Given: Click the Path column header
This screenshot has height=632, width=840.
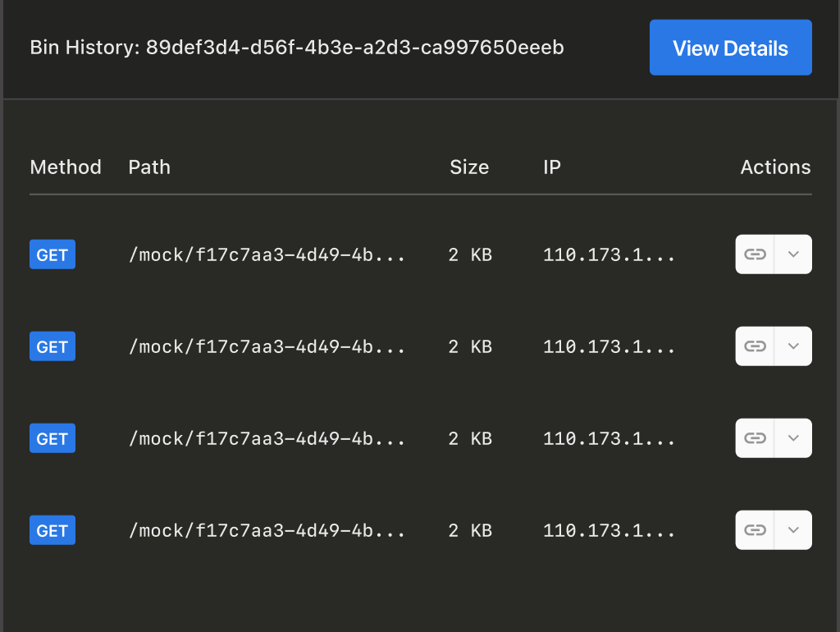Looking at the screenshot, I should tap(149, 167).
